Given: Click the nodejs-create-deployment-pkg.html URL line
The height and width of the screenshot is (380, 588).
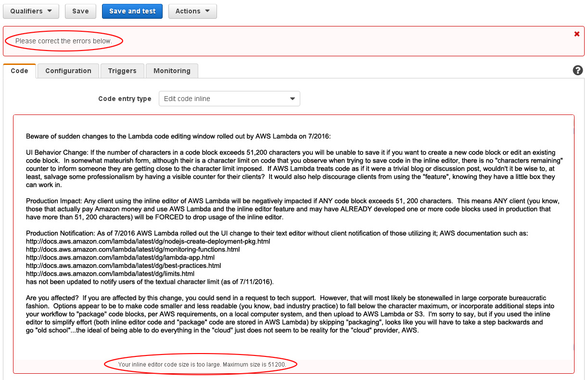Looking at the screenshot, I should pyautogui.click(x=148, y=241).
